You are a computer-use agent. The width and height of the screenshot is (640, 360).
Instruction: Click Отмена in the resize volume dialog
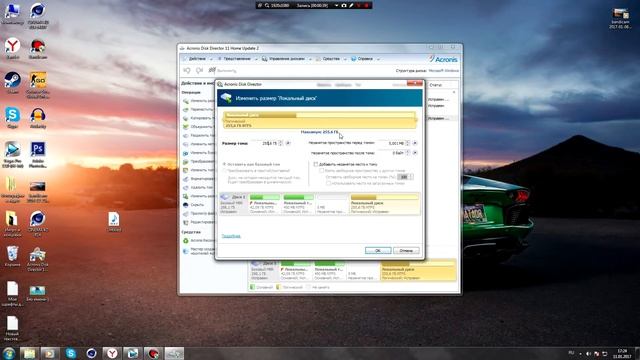click(406, 250)
